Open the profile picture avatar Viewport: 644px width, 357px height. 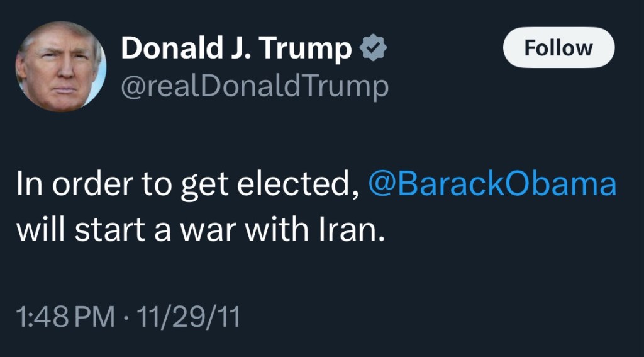61,67
